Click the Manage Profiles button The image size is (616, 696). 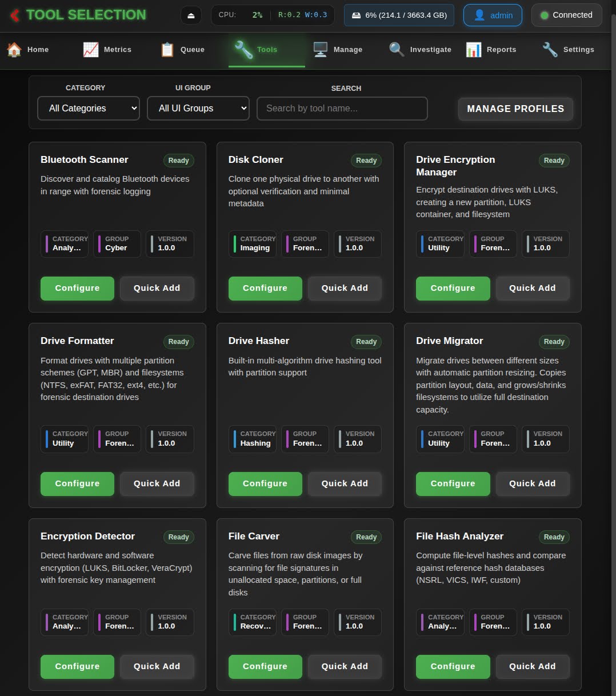coord(515,109)
